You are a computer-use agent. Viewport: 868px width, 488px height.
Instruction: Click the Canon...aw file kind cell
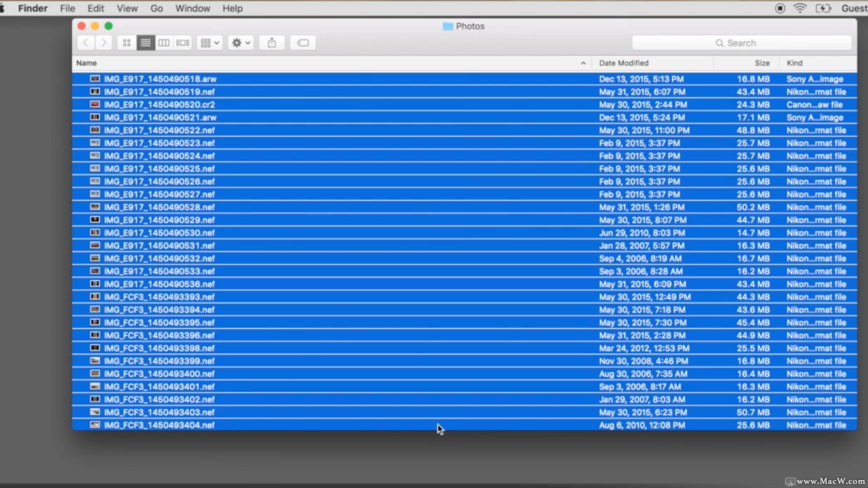coord(814,104)
